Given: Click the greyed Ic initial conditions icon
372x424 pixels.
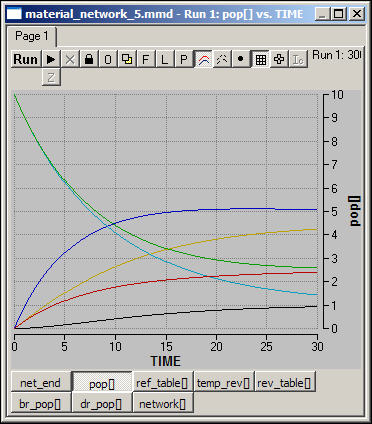Looking at the screenshot, I should pos(298,59).
